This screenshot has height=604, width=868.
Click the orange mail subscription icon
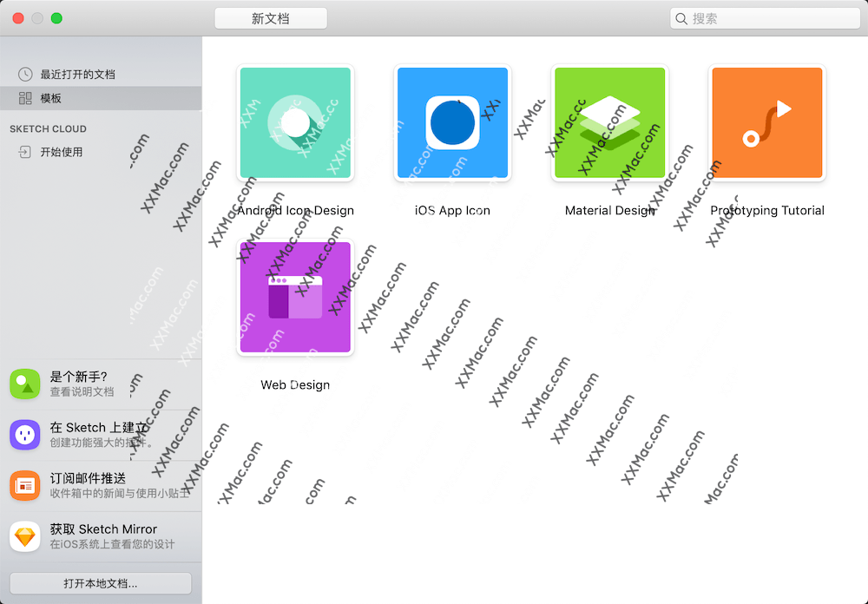(24, 486)
